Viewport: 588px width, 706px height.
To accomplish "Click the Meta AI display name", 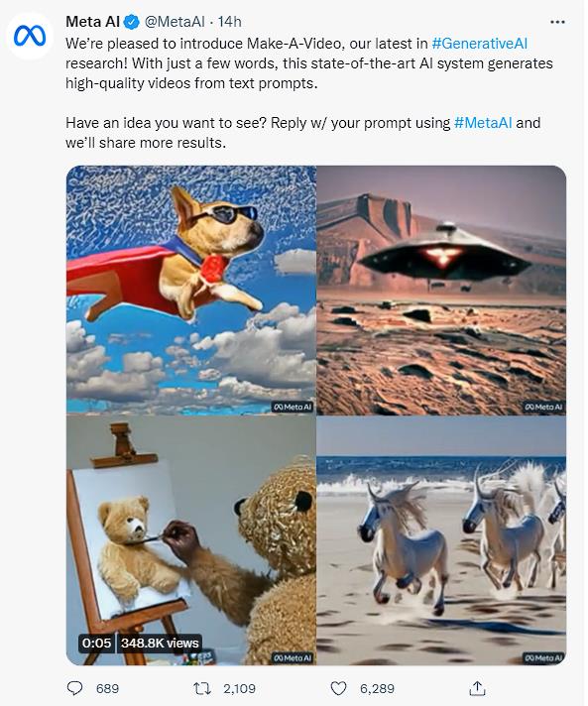I will 93,22.
